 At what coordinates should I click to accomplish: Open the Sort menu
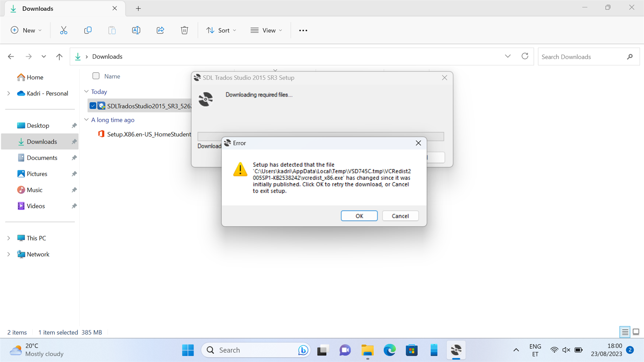(221, 30)
